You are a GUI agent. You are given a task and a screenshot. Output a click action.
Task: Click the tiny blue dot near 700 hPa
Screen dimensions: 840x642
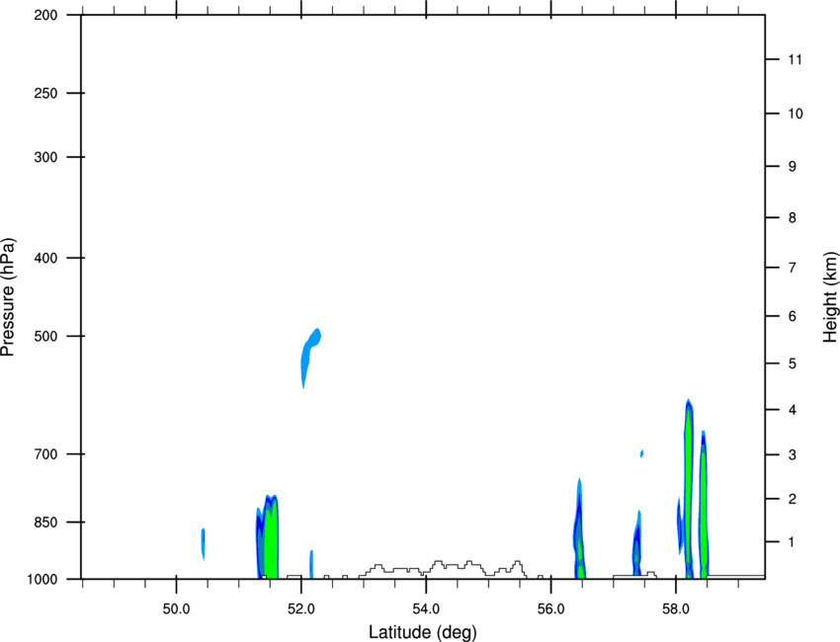coord(641,453)
